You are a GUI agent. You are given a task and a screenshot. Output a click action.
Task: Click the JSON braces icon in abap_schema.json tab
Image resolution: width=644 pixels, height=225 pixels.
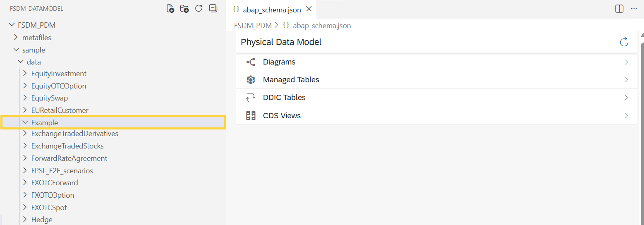pos(236,9)
